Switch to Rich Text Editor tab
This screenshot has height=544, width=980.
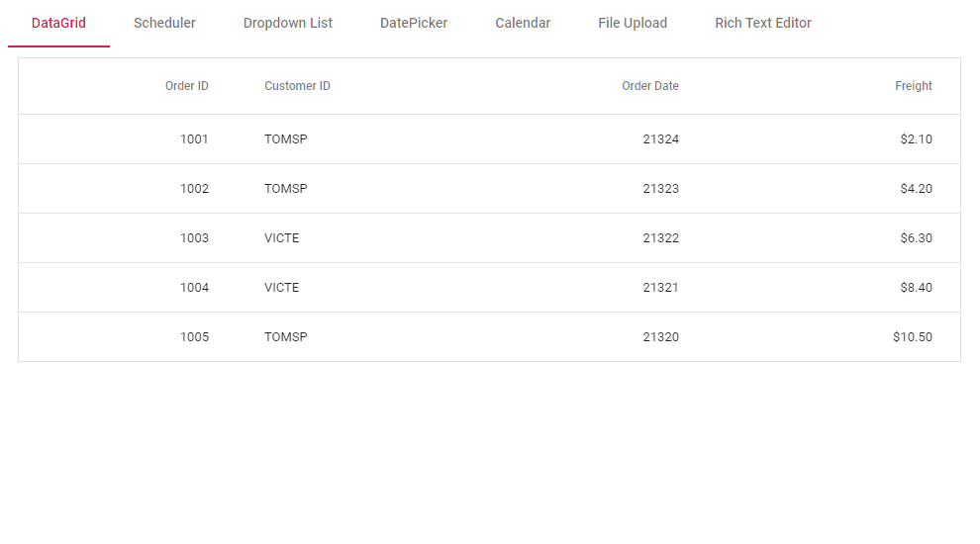(x=763, y=23)
